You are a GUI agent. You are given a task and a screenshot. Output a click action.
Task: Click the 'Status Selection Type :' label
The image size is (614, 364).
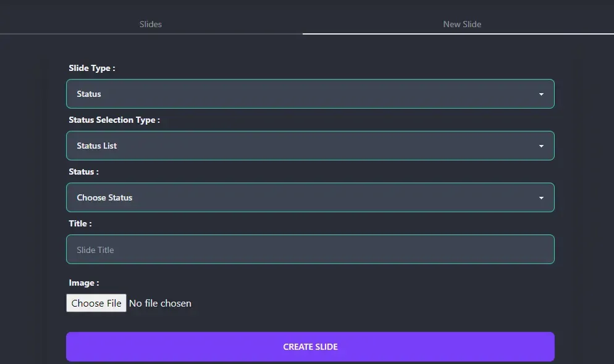114,120
